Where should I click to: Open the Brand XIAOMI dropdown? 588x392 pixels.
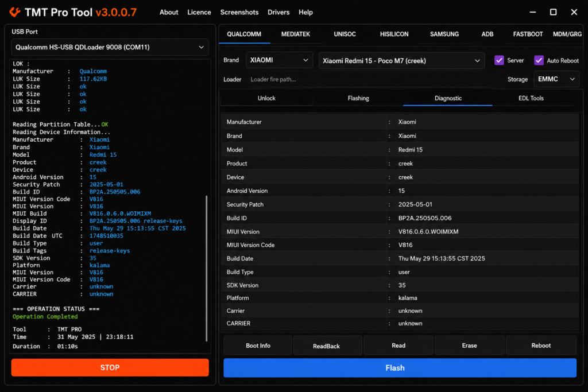pyautogui.click(x=279, y=60)
